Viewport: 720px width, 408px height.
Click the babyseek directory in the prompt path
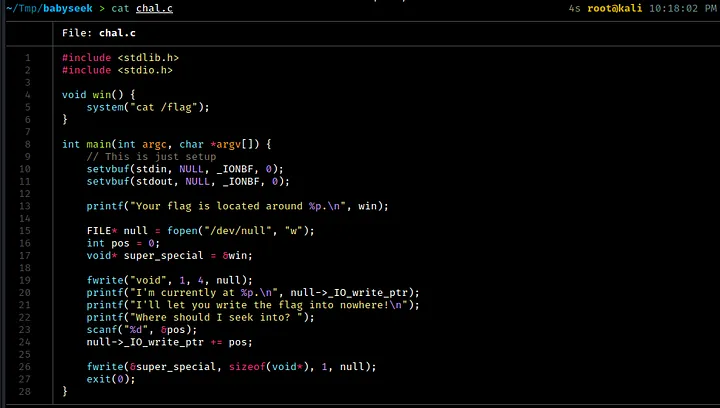tap(68, 8)
